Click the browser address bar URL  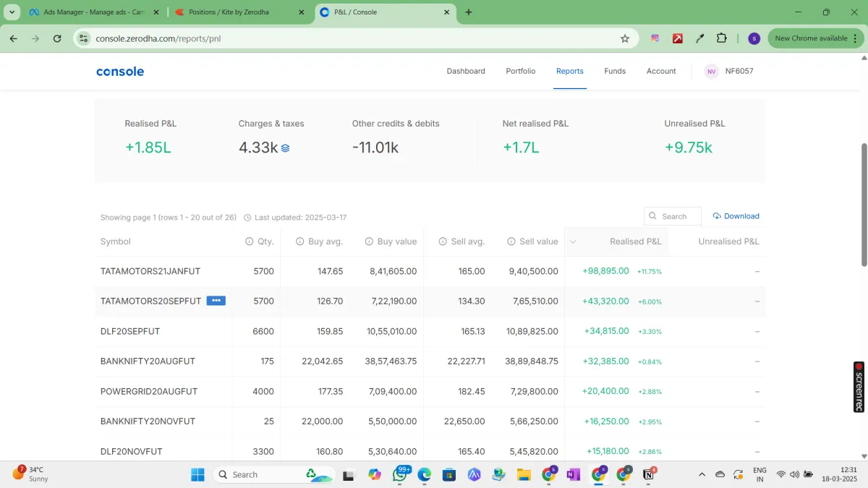coord(158,38)
